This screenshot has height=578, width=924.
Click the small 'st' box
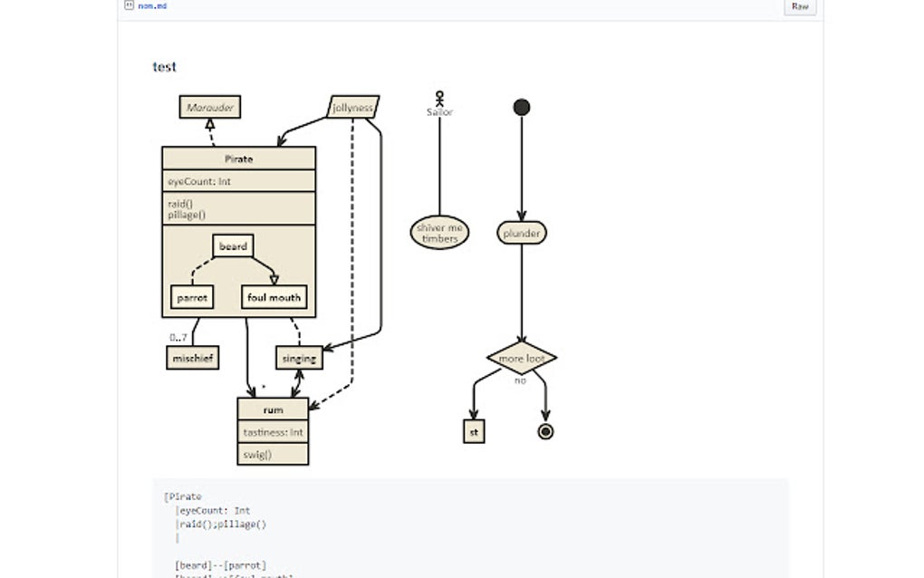[475, 432]
